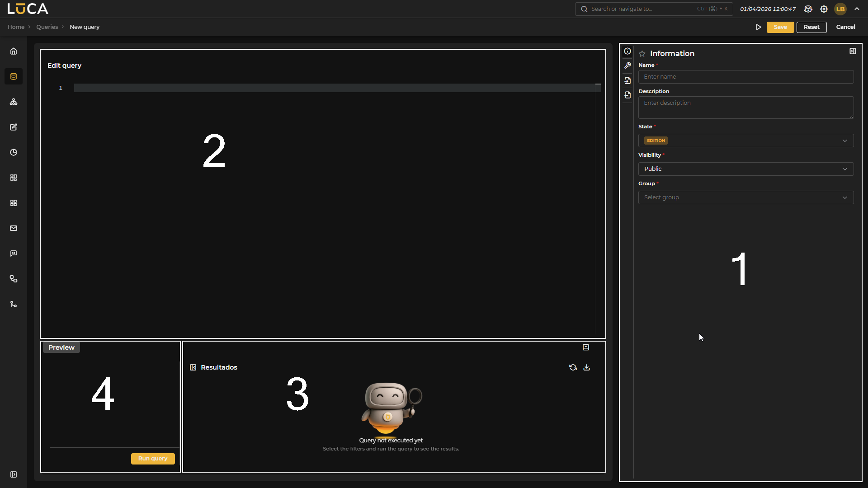Refresh the Resultados panel
Screen dimensions: 868x488
click(573, 367)
